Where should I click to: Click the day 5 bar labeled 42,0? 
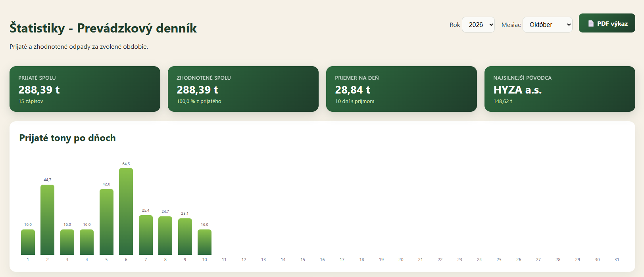pos(106,222)
